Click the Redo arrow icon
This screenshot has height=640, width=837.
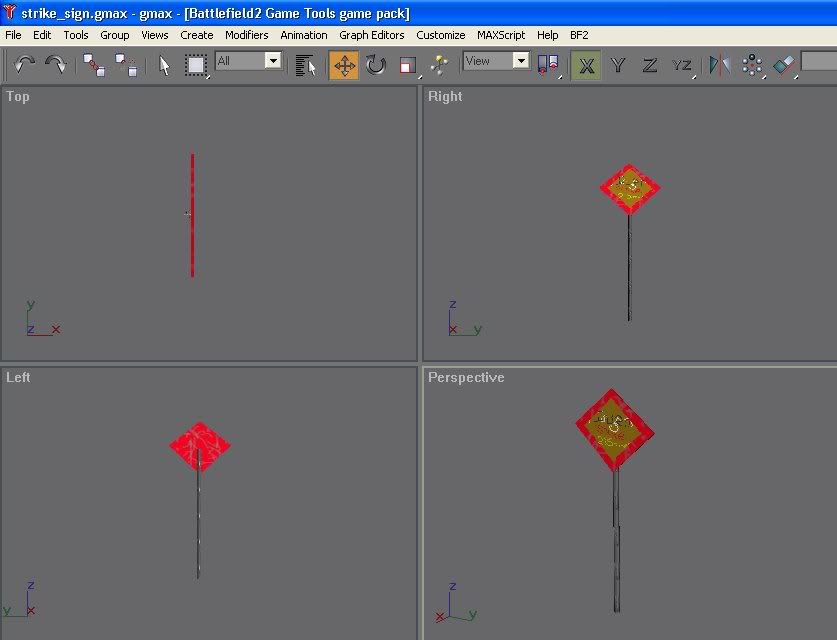[x=56, y=65]
